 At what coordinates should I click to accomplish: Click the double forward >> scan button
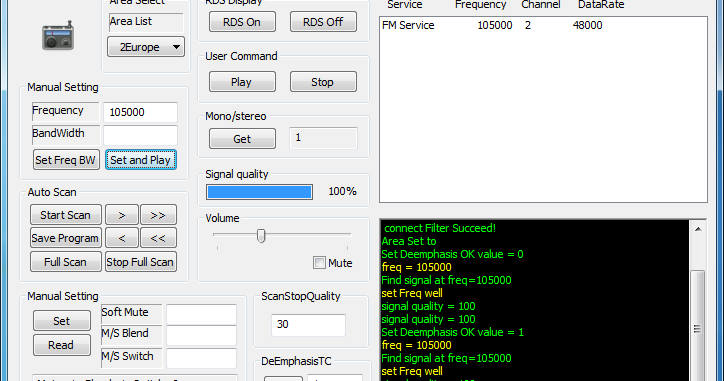point(158,215)
